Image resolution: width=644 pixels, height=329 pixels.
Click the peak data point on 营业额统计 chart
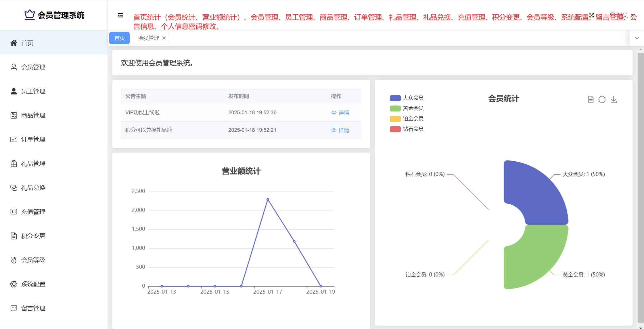(x=268, y=199)
